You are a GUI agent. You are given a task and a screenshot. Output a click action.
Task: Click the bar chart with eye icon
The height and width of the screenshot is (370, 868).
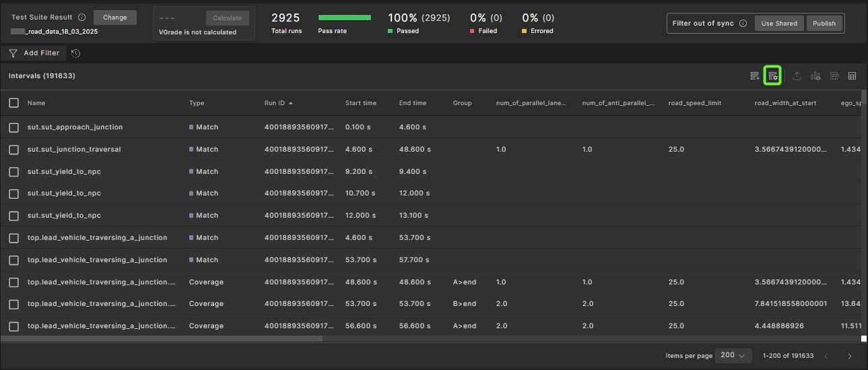pos(815,76)
